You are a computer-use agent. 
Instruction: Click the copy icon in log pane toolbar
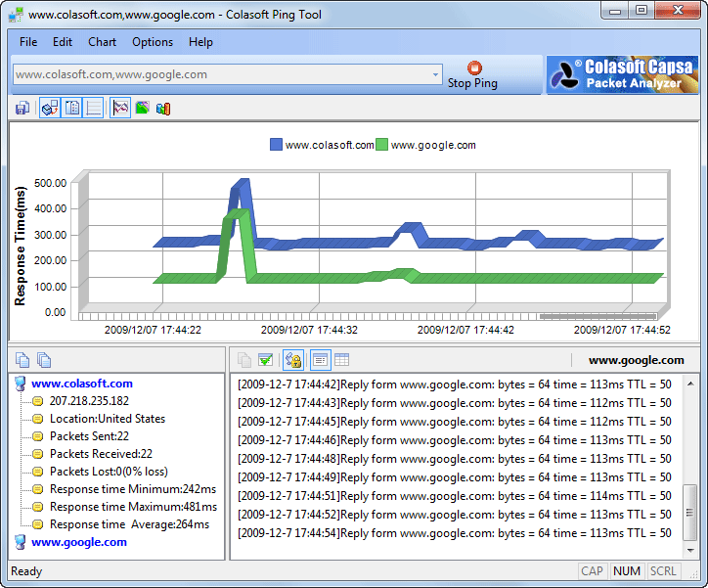(x=244, y=360)
